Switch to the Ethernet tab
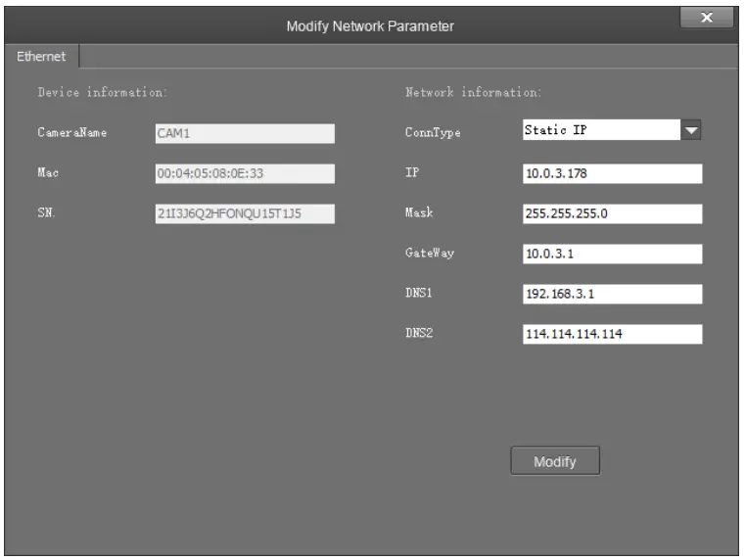This screenshot has width=746, height=560. point(41,57)
